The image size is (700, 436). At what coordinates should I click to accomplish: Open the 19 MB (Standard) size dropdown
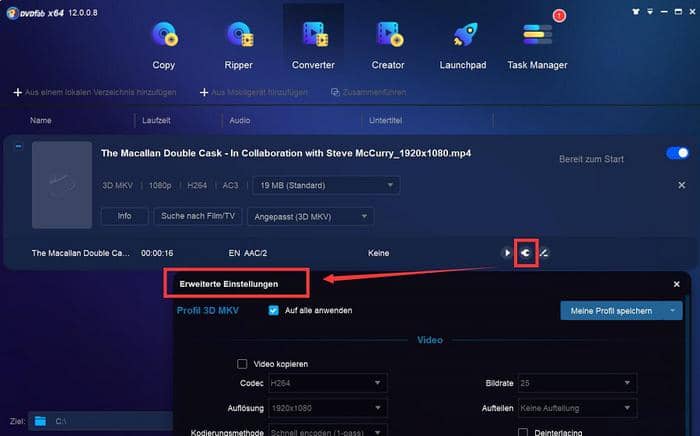point(326,185)
